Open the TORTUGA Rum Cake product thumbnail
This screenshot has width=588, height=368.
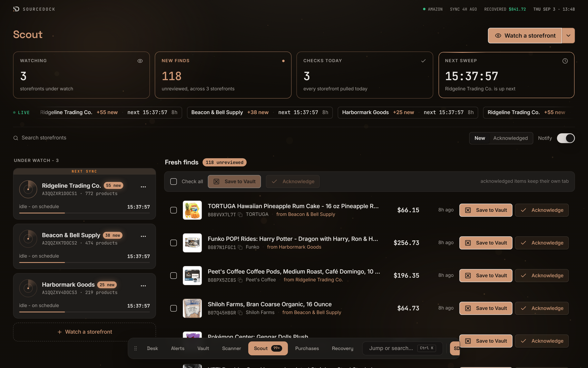(x=192, y=210)
